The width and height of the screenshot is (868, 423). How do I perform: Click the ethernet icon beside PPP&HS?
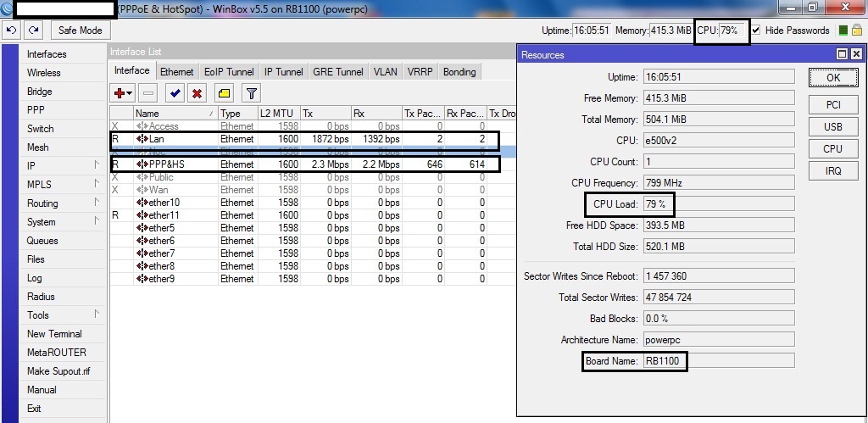[142, 164]
